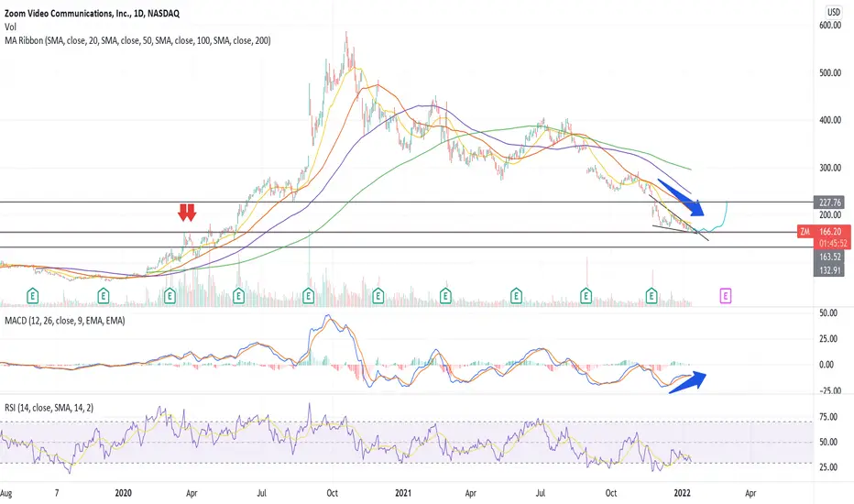The image size is (854, 504).
Task: Click the 2022 label on time axis
Action: click(x=682, y=493)
